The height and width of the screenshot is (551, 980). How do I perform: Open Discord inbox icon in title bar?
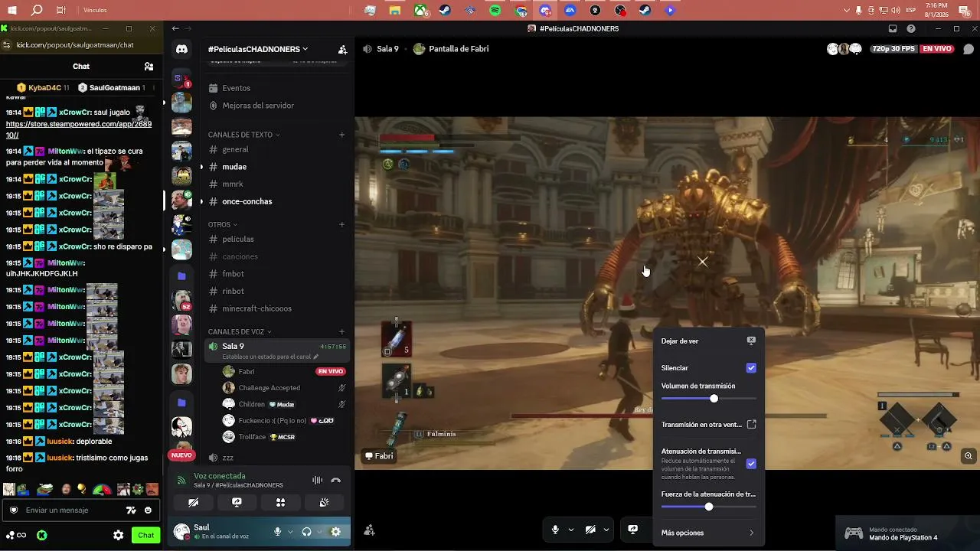tap(893, 29)
